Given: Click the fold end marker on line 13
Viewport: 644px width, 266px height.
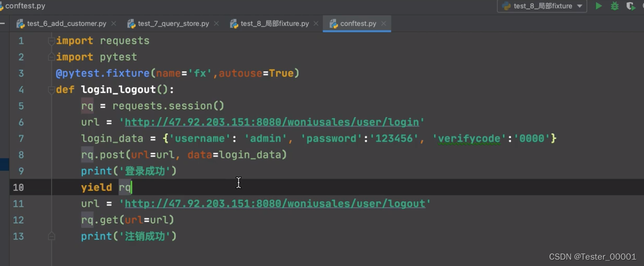Looking at the screenshot, I should pyautogui.click(x=51, y=236).
